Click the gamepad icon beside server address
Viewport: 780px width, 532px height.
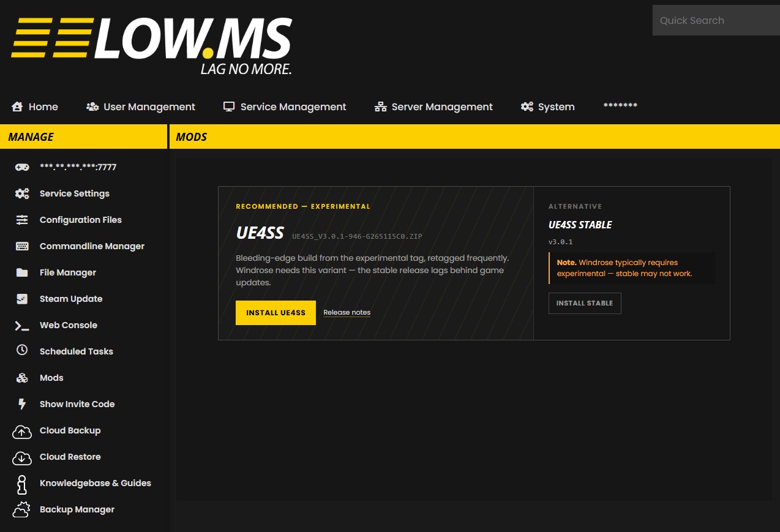coord(22,167)
